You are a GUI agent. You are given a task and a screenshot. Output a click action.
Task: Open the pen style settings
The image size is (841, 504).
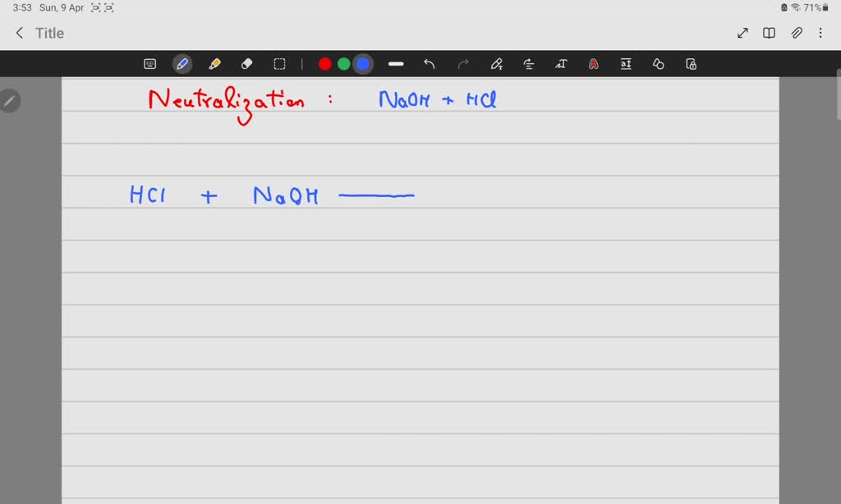[495, 63]
